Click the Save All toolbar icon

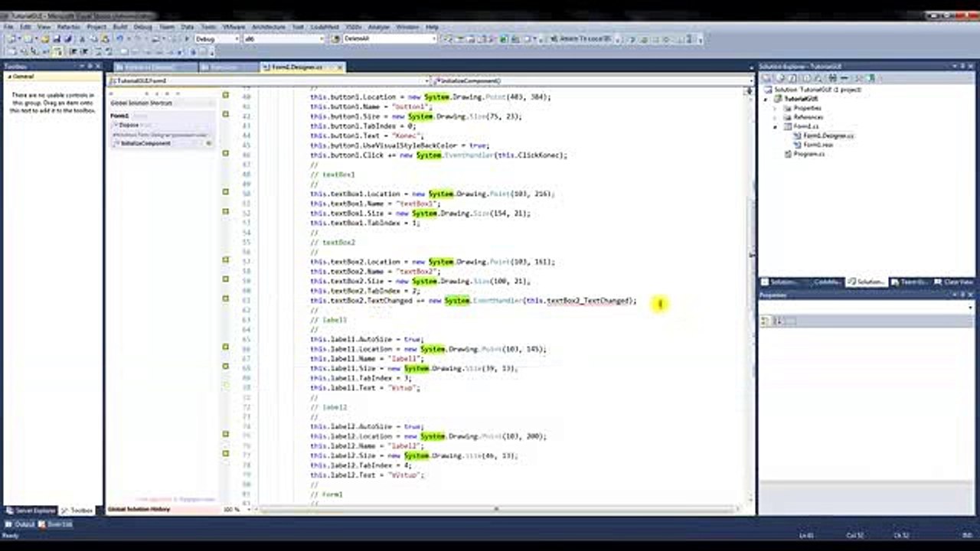coord(67,38)
